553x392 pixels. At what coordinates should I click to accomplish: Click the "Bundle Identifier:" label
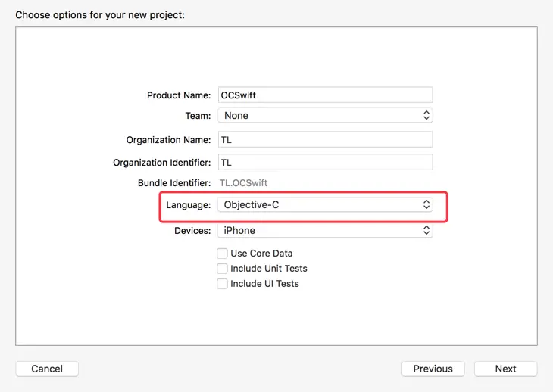coord(174,183)
